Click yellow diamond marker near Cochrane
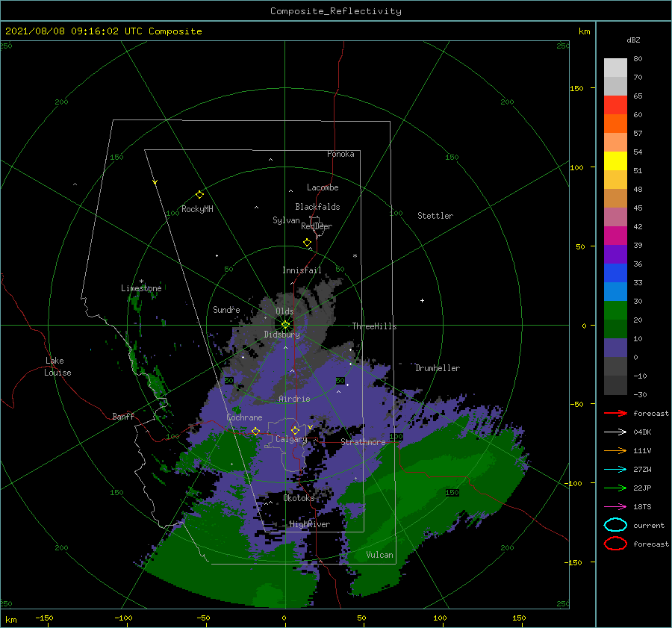 (255, 431)
